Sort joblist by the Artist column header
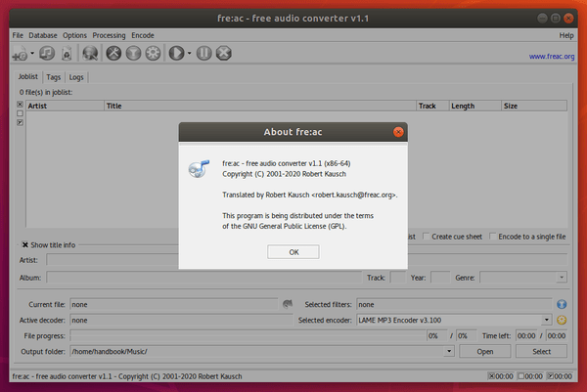 coord(65,106)
